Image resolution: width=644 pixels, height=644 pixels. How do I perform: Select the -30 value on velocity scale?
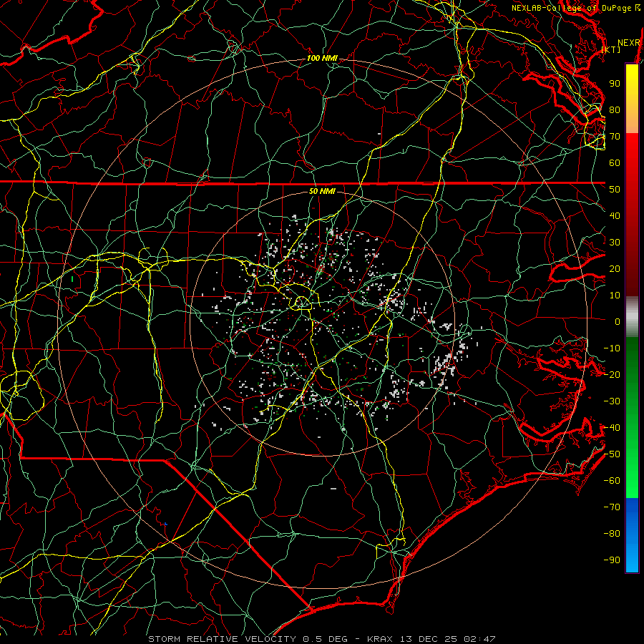point(612,401)
